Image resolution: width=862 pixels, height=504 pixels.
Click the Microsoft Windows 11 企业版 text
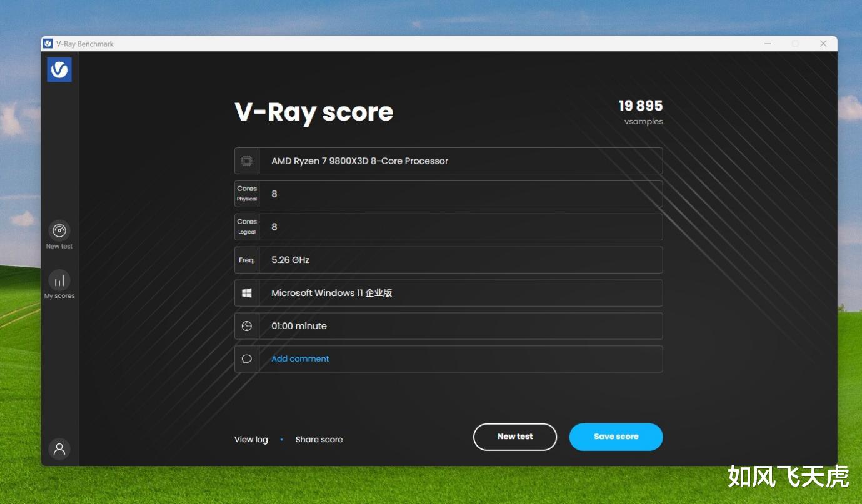click(331, 293)
